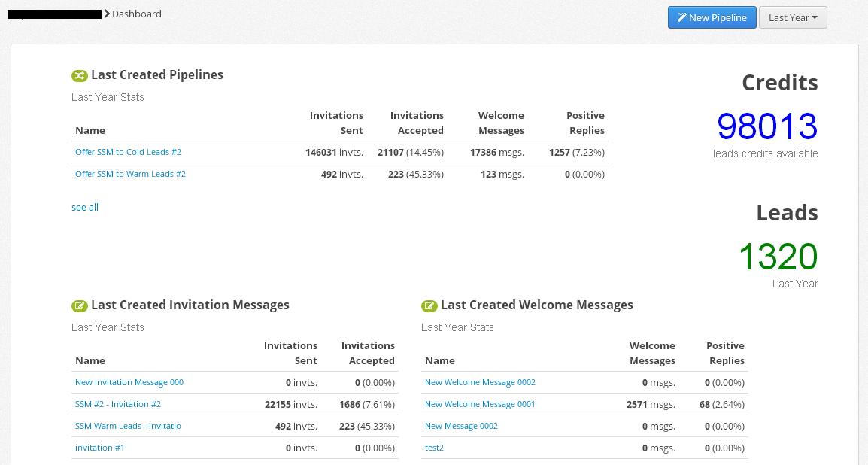Viewport: 868px width, 465px height.
Task: Open New Message 0002 link
Action: (461, 426)
